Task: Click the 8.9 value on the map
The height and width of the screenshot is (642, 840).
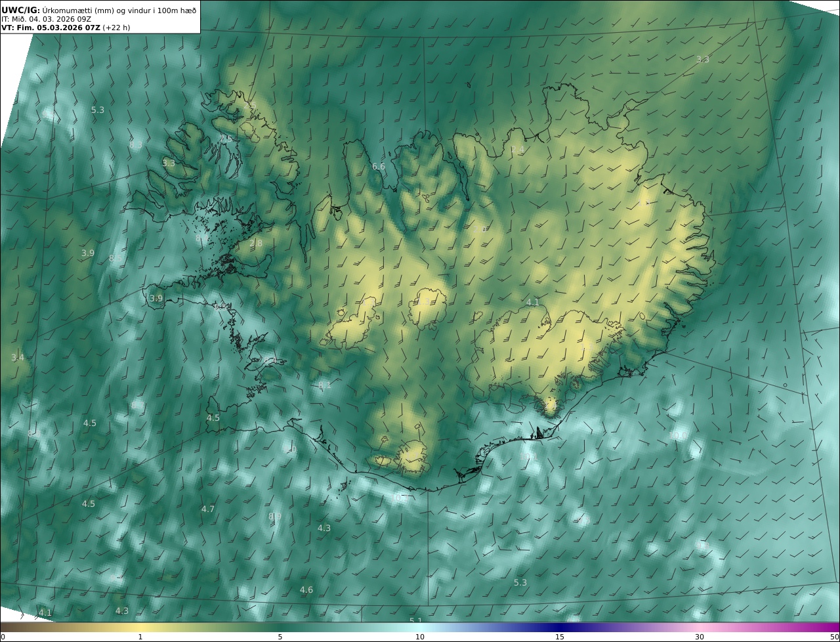Action: click(275, 517)
